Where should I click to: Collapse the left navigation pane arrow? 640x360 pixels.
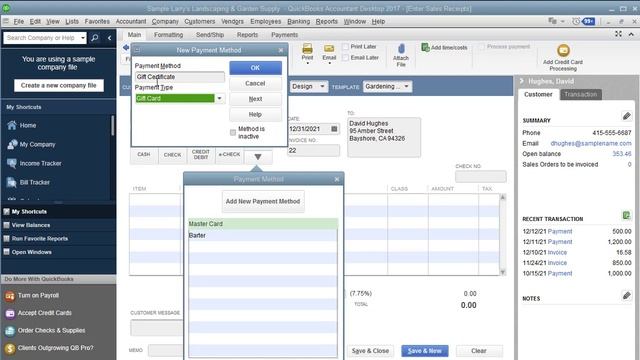click(x=109, y=38)
